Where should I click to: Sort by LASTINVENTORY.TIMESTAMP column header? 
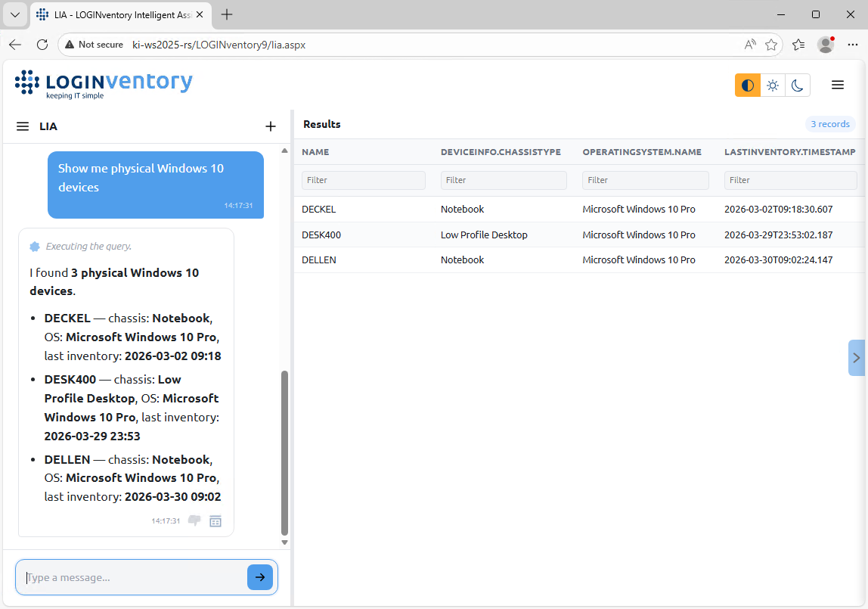789,152
